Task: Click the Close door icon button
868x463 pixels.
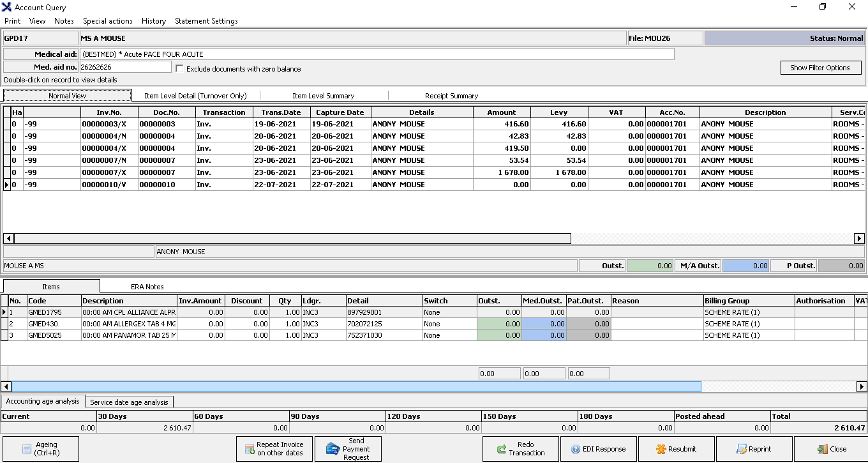Action: pos(821,449)
